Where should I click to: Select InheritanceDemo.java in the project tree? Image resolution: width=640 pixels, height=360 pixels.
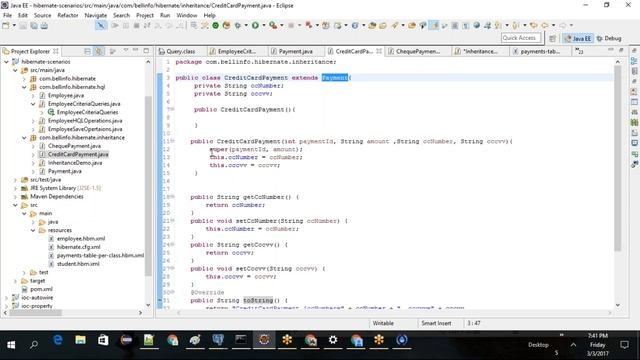[75, 163]
